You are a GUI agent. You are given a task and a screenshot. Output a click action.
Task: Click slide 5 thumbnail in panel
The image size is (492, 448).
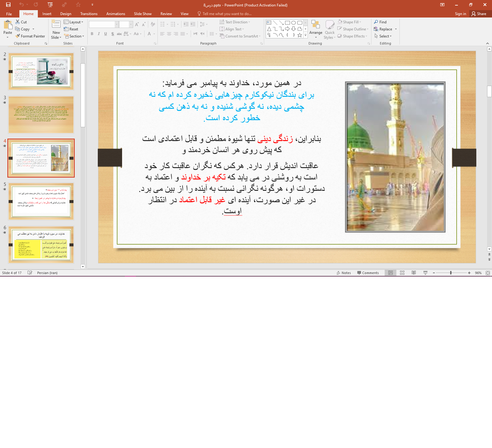coord(41,201)
